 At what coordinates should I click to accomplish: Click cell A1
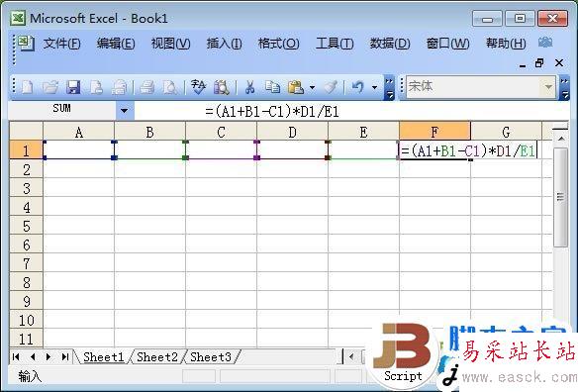point(78,150)
